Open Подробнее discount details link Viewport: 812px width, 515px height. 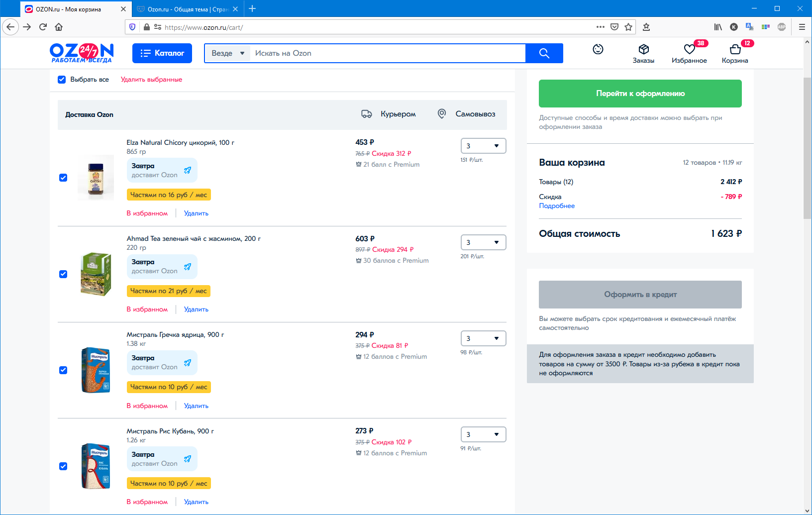tap(557, 206)
